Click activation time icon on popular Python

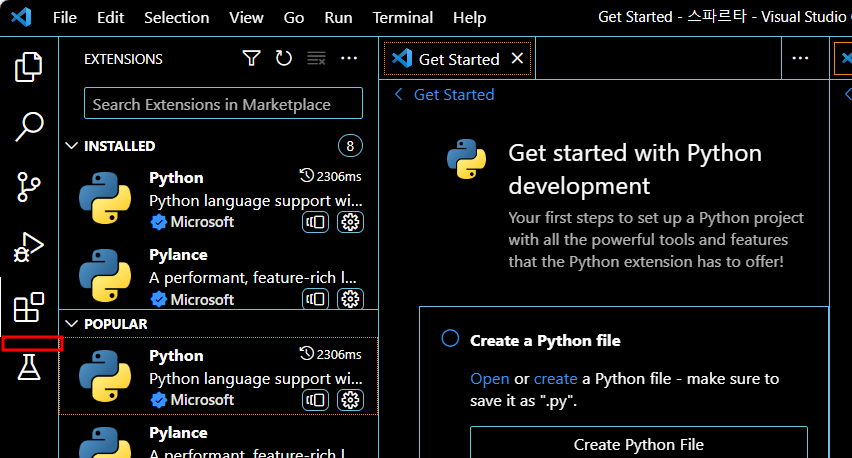[306, 354]
